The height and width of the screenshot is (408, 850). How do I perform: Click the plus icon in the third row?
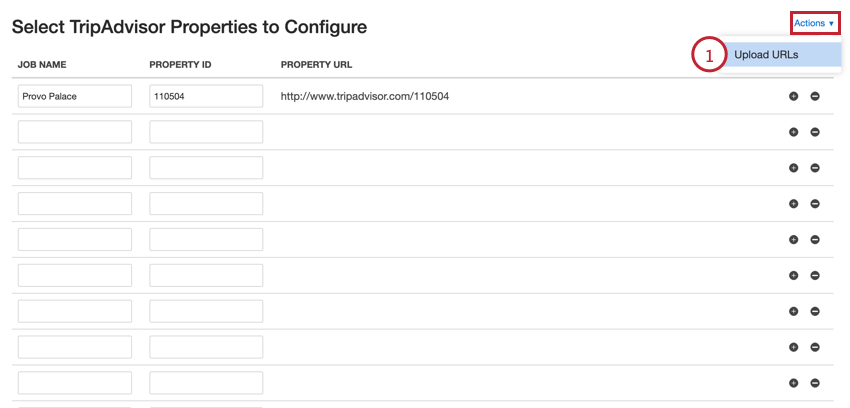(794, 168)
